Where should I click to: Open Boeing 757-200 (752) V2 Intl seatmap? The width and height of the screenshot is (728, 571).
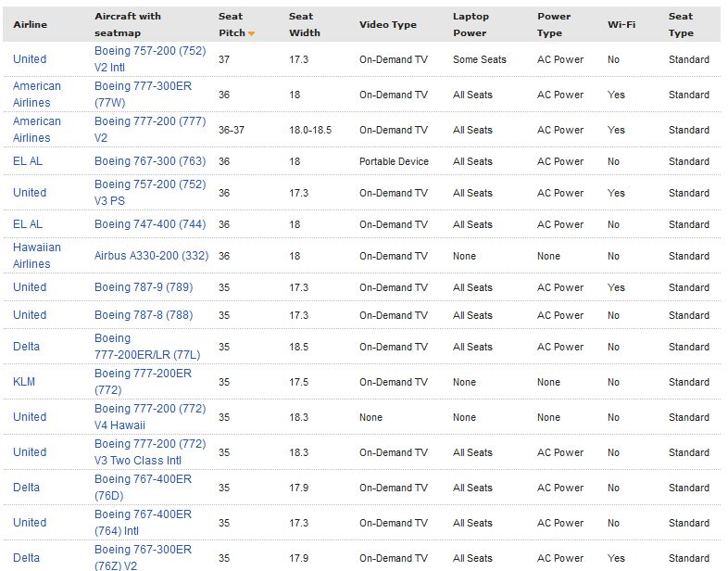150,59
